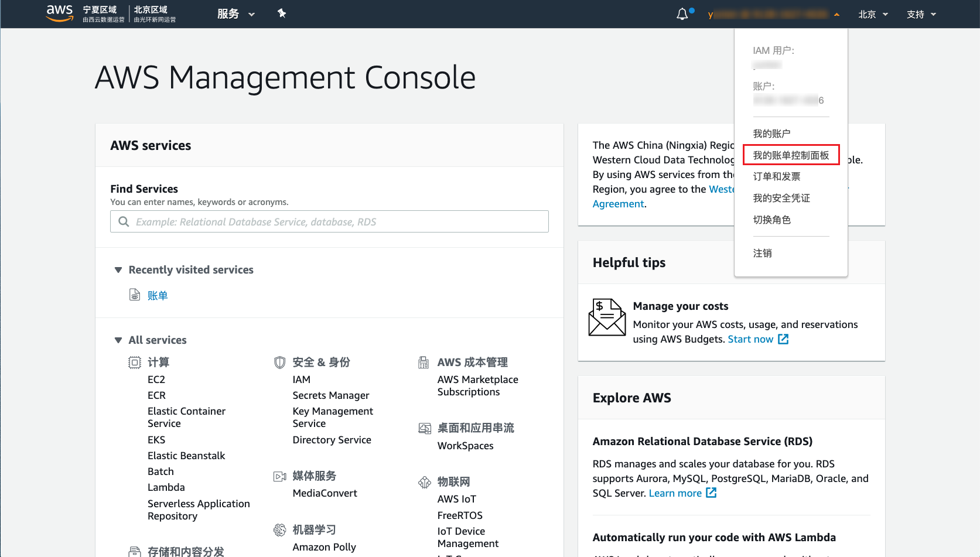
Task: Open the 服务 services dropdown
Action: (235, 14)
